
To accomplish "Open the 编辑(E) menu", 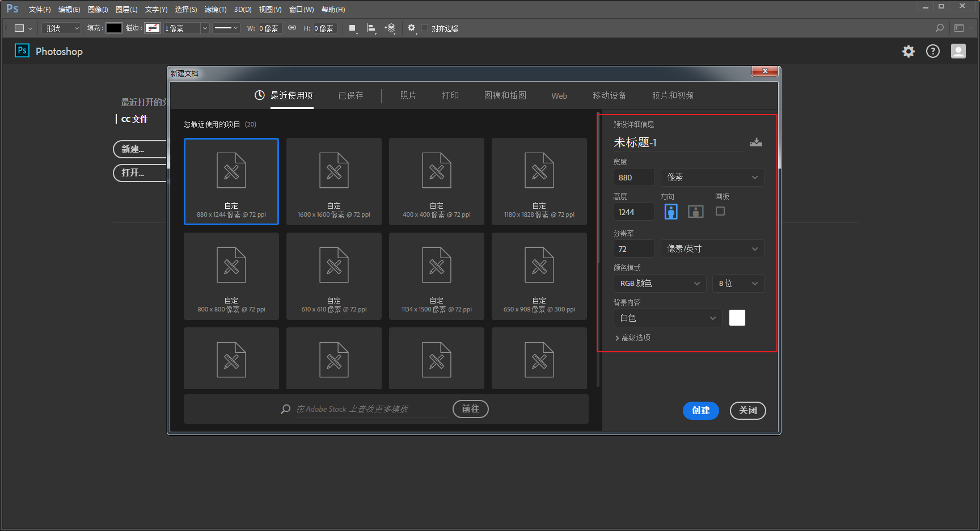I will point(69,10).
